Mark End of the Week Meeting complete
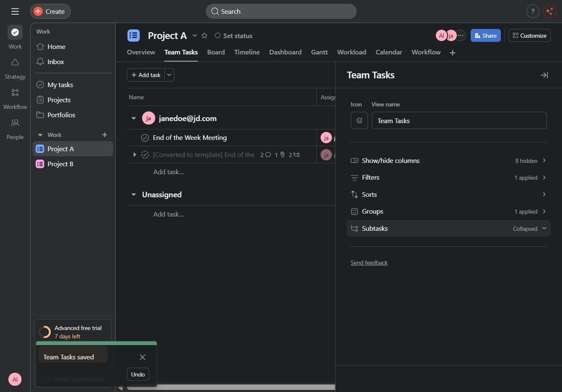Screen dimensions: 562x392 pos(145,138)
